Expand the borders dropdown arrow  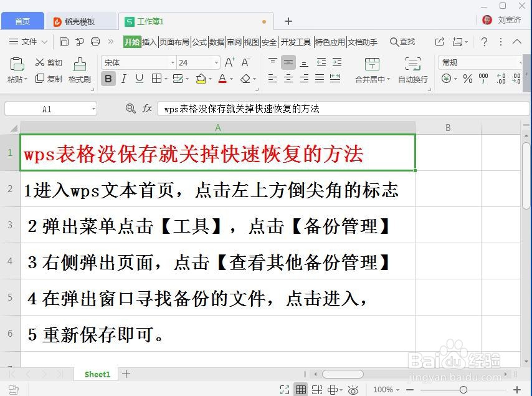166,79
